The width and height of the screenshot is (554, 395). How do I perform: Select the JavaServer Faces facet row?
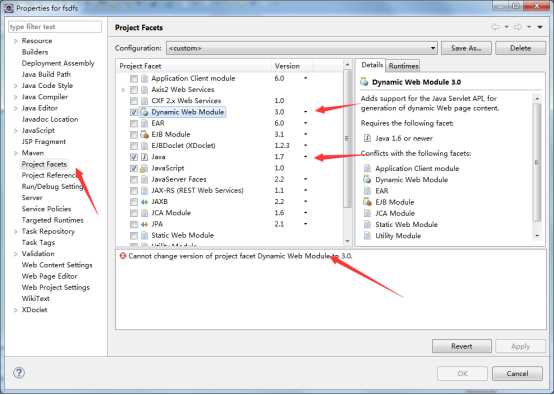[179, 179]
